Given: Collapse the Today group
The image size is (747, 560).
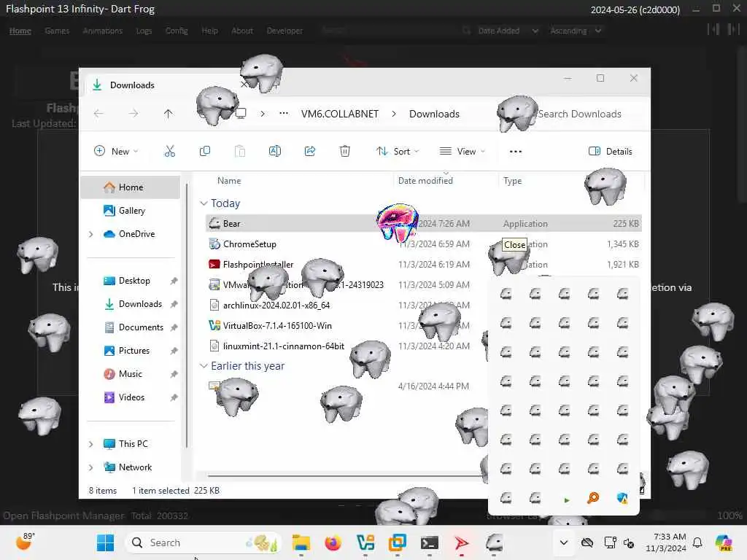Looking at the screenshot, I should point(204,203).
